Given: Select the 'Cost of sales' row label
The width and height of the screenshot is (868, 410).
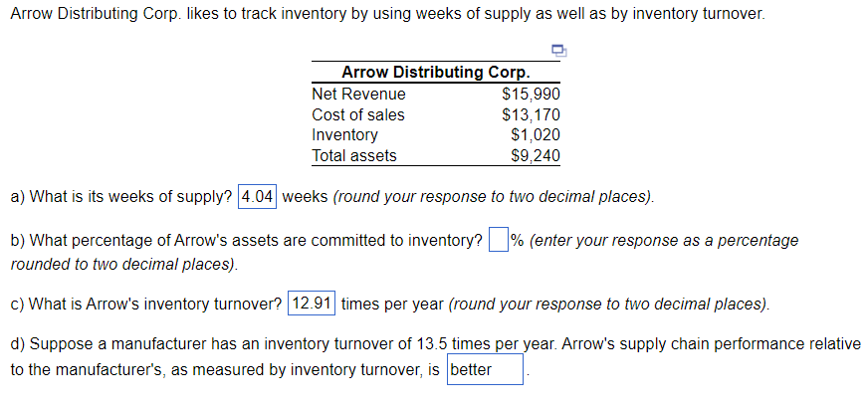Looking at the screenshot, I should tap(357, 114).
